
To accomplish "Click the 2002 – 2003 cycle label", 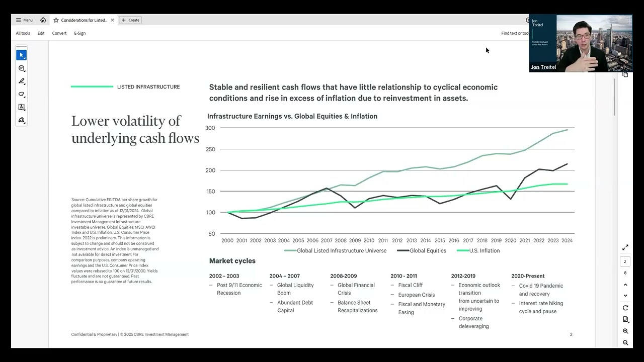I will pyautogui.click(x=224, y=276).
